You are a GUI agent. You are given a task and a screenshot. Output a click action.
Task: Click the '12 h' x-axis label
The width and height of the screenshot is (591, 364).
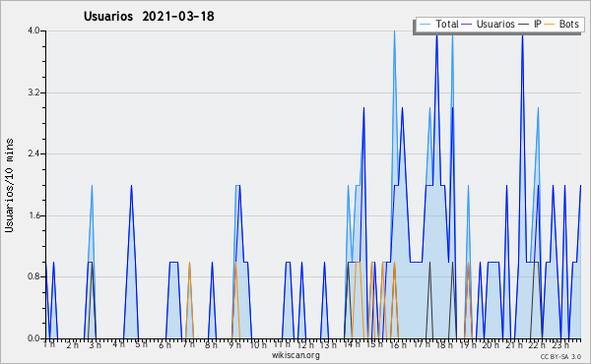305,344
